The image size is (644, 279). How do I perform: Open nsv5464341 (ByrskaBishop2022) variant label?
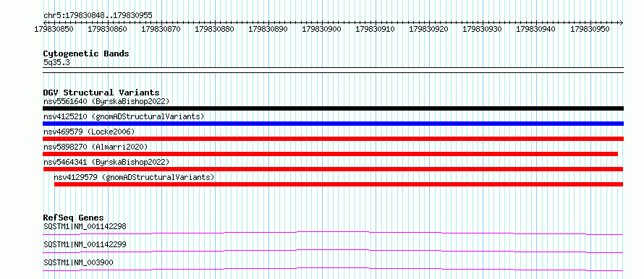tap(106, 162)
